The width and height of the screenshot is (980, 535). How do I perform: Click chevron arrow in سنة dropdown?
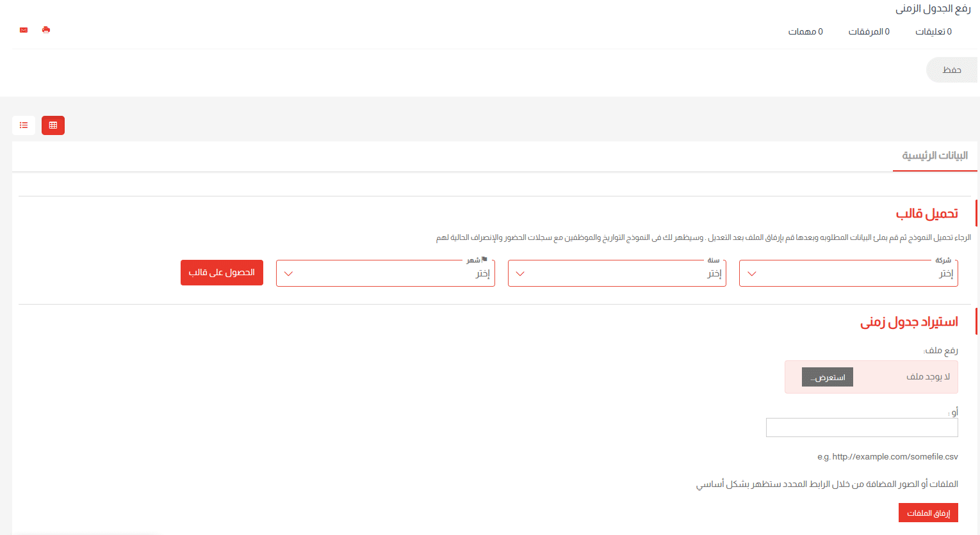click(520, 274)
